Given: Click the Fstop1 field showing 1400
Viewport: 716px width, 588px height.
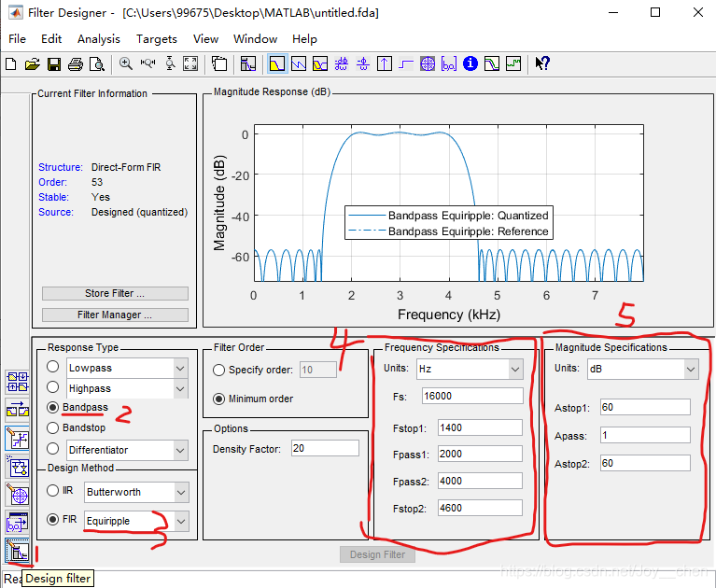Looking at the screenshot, I should point(480,427).
